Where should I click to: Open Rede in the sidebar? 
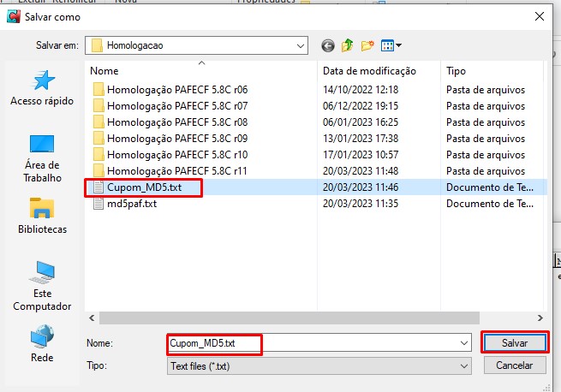[42, 344]
